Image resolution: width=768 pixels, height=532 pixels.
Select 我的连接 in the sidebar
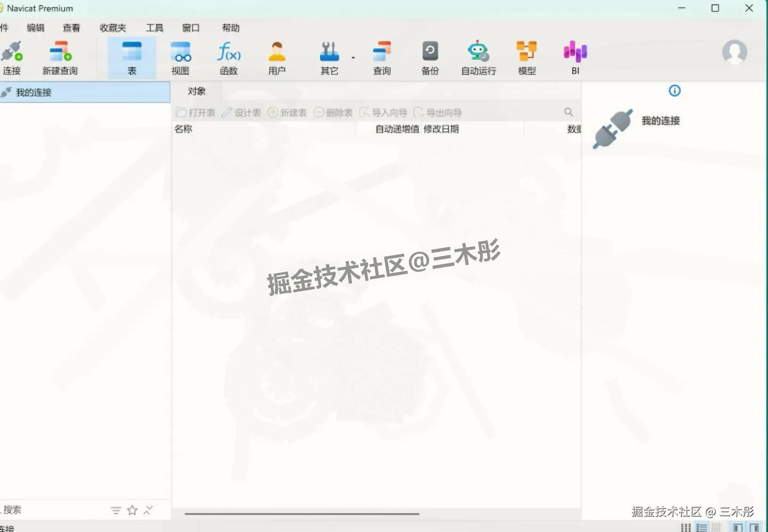click(x=33, y=92)
